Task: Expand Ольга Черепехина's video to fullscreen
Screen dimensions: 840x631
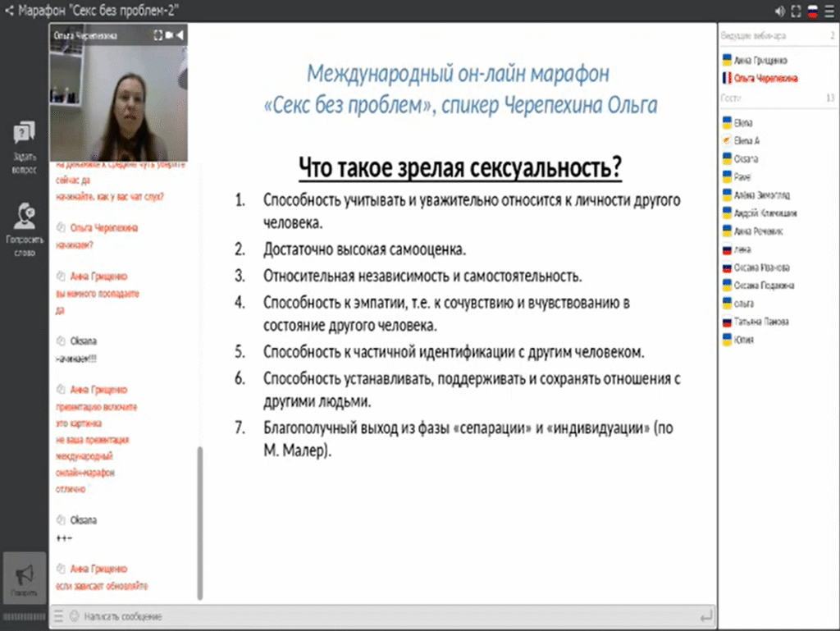Action: coord(158,35)
